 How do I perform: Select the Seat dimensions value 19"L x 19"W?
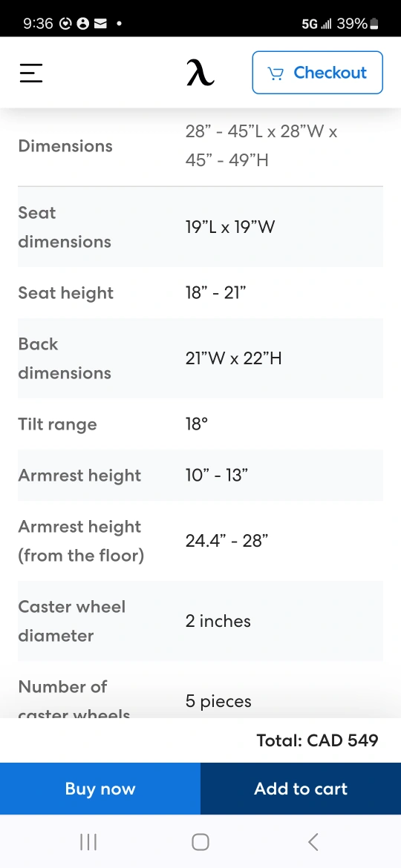tap(230, 227)
